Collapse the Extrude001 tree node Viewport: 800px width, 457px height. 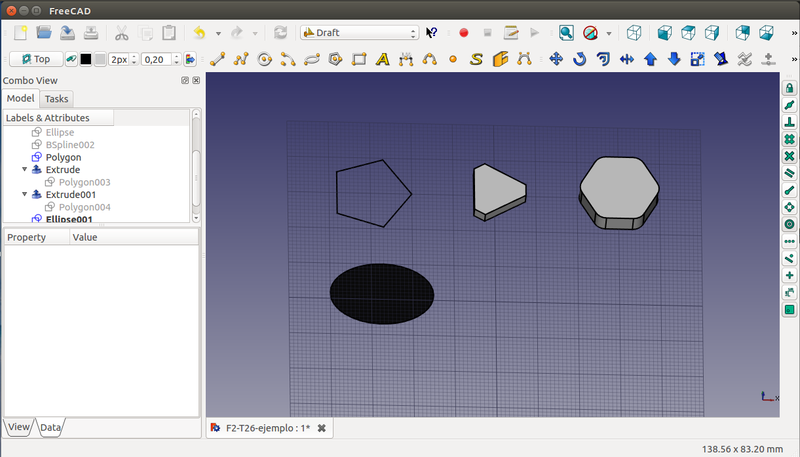25,195
